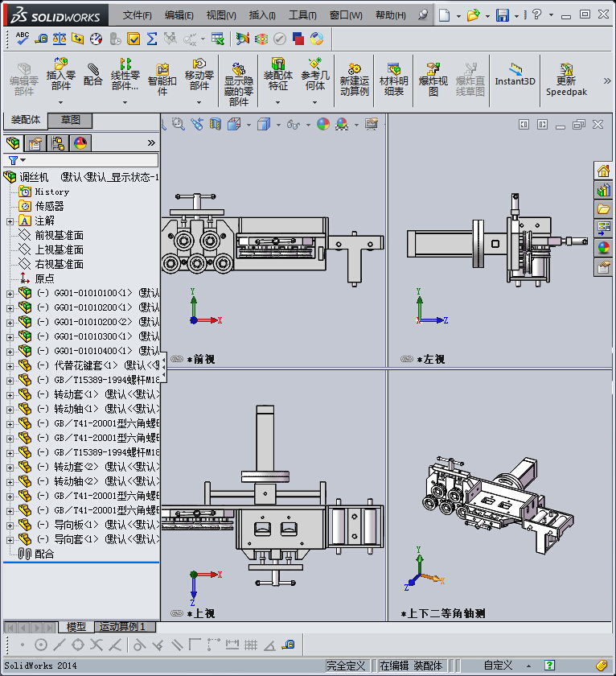Click the Equations sigma icon

[152, 39]
